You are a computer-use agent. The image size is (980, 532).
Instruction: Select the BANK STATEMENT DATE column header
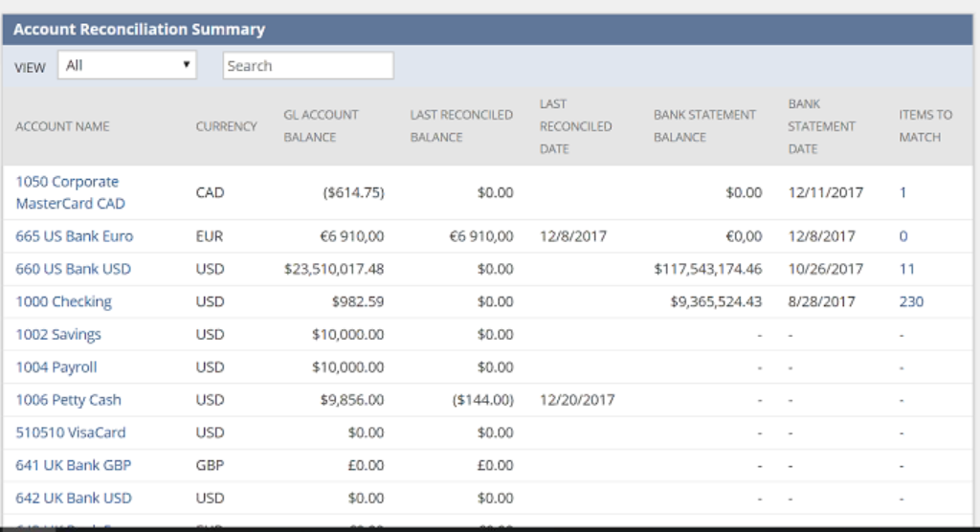(x=821, y=126)
